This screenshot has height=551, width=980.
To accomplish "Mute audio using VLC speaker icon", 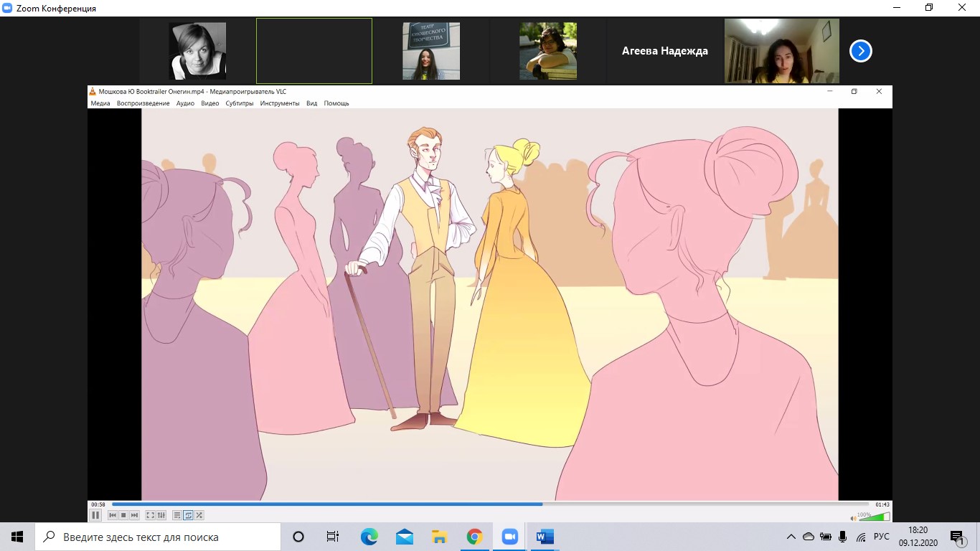I will point(853,518).
